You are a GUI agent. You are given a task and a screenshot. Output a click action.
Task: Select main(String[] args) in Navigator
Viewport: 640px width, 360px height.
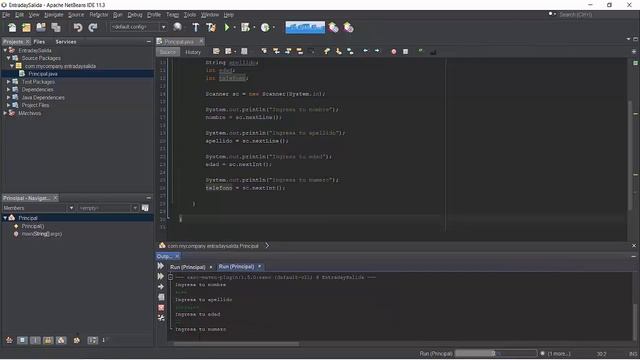coord(42,234)
